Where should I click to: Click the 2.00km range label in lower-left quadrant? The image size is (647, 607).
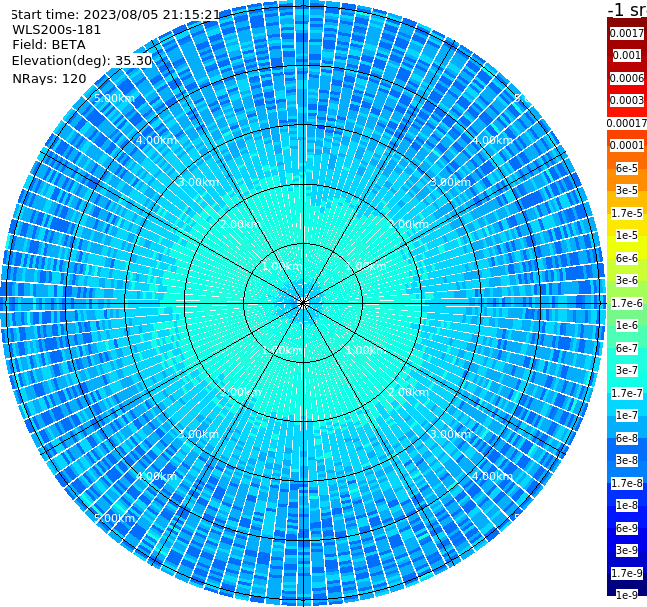(241, 392)
